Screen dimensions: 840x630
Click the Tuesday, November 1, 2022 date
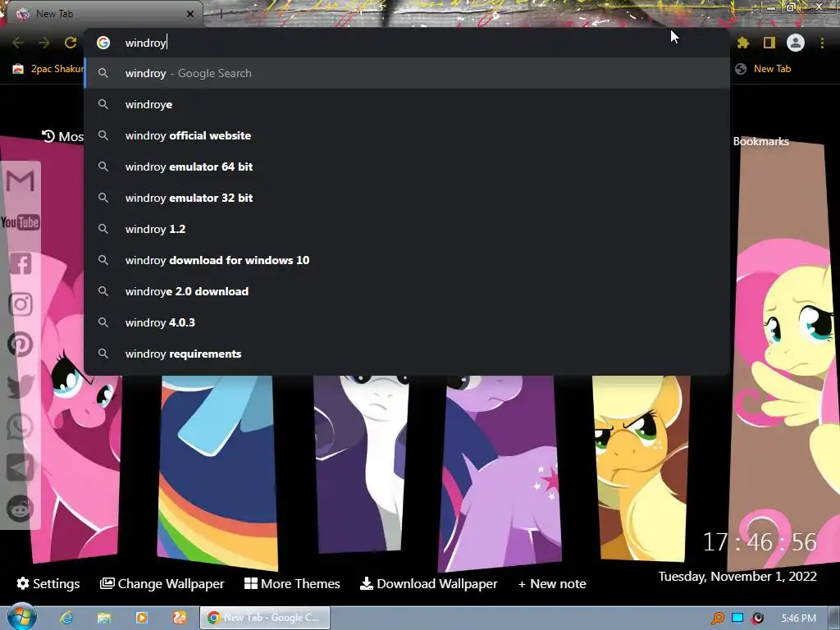point(737,577)
